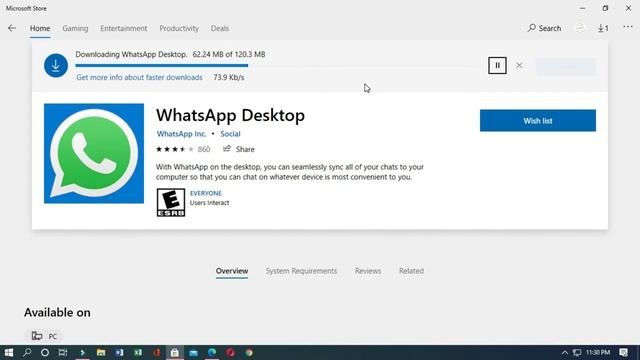Click the download progress bar
Screen dimensions: 640x360
[278, 65]
